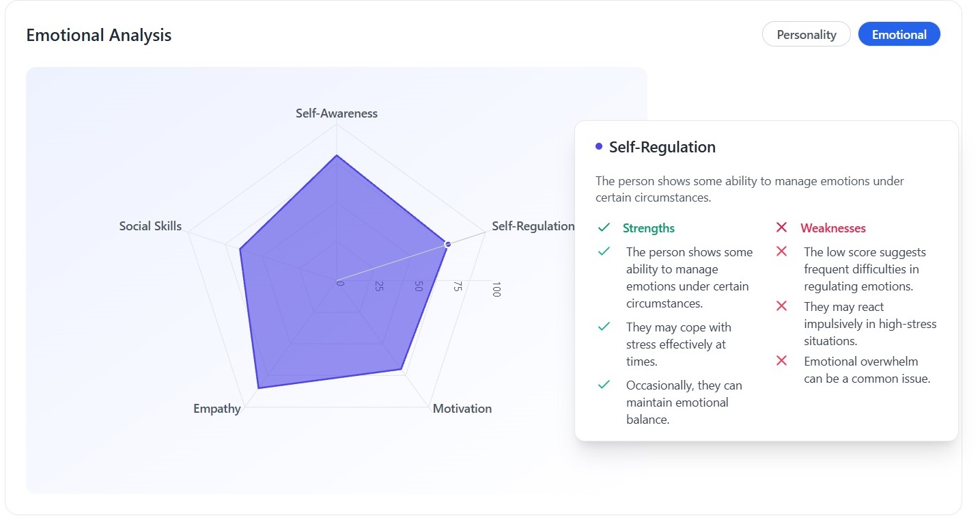
Task: Click the Self-Awareness axis label
Action: click(x=336, y=113)
